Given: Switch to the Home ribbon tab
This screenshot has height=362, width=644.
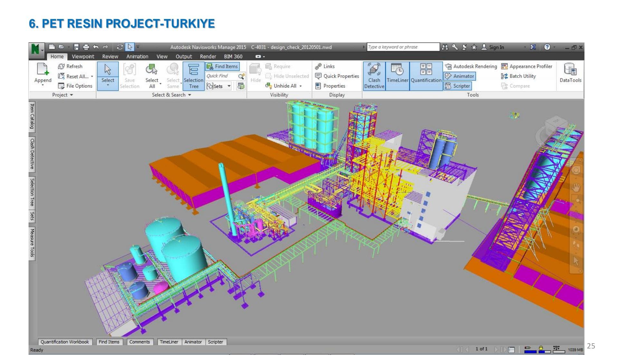Looking at the screenshot, I should 57,57.
